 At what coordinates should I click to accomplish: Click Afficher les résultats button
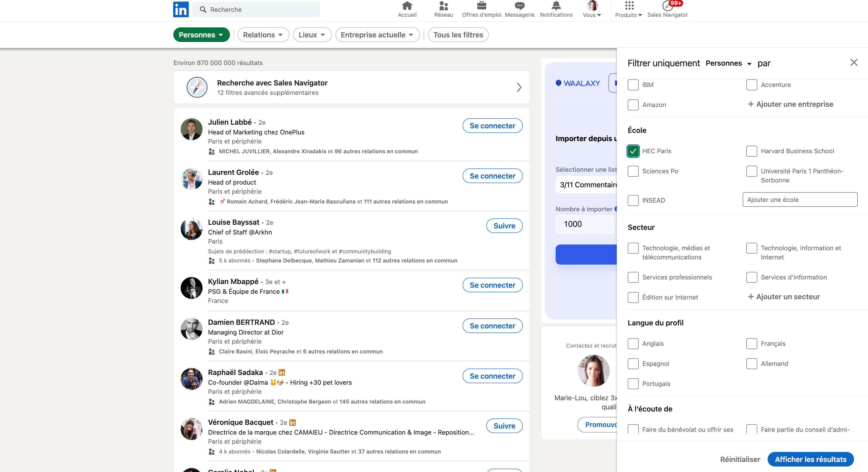(811, 459)
